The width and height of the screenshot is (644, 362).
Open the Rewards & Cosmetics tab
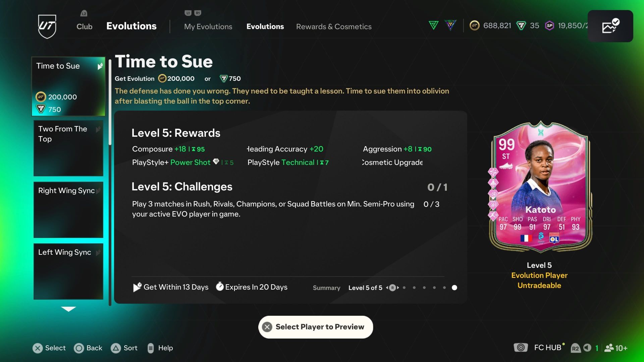(x=334, y=26)
